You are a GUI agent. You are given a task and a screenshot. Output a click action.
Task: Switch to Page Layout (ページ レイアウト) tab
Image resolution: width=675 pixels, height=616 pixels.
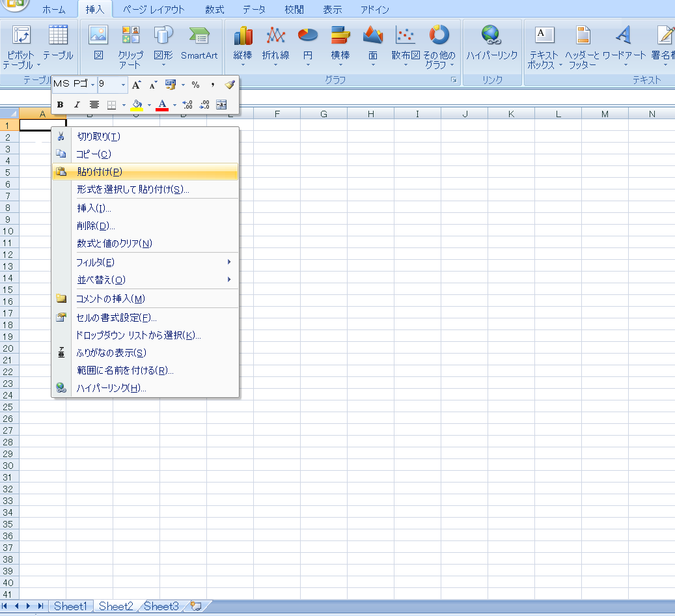154,10
